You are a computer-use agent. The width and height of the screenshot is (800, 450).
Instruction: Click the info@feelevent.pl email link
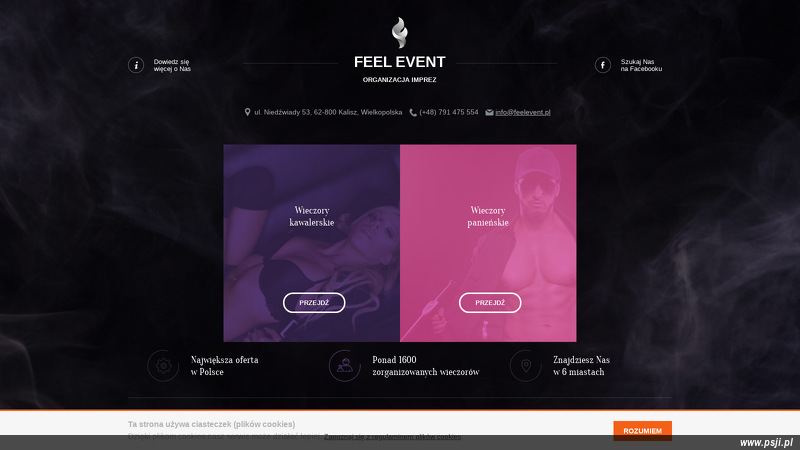(522, 112)
